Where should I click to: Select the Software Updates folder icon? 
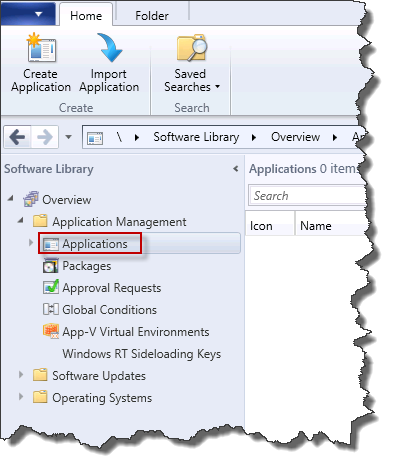[40, 375]
